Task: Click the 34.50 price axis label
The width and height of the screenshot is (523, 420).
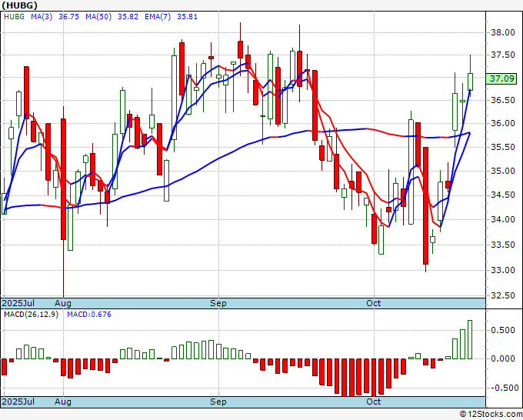Action: click(x=503, y=195)
